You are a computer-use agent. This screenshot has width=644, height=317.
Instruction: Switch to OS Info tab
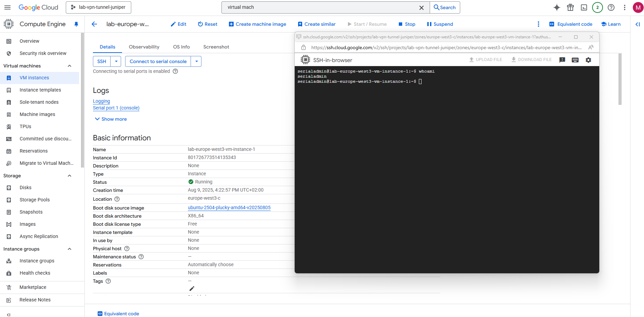point(181,47)
